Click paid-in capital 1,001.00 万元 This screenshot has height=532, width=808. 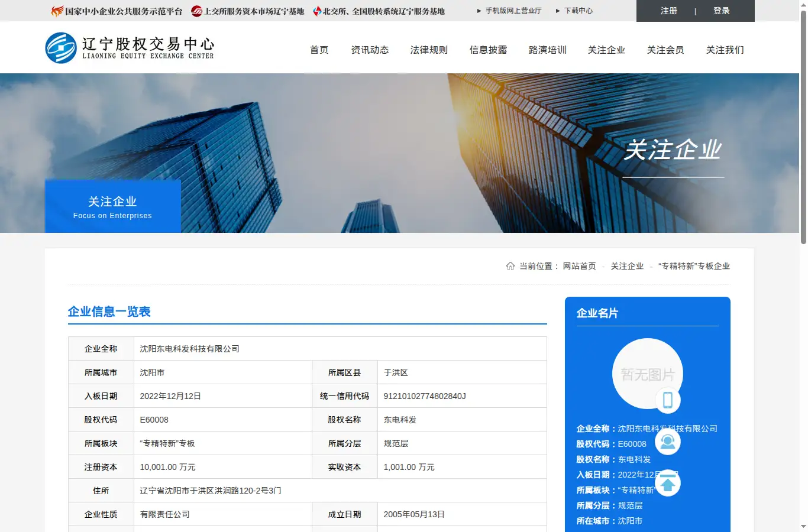pos(409,467)
